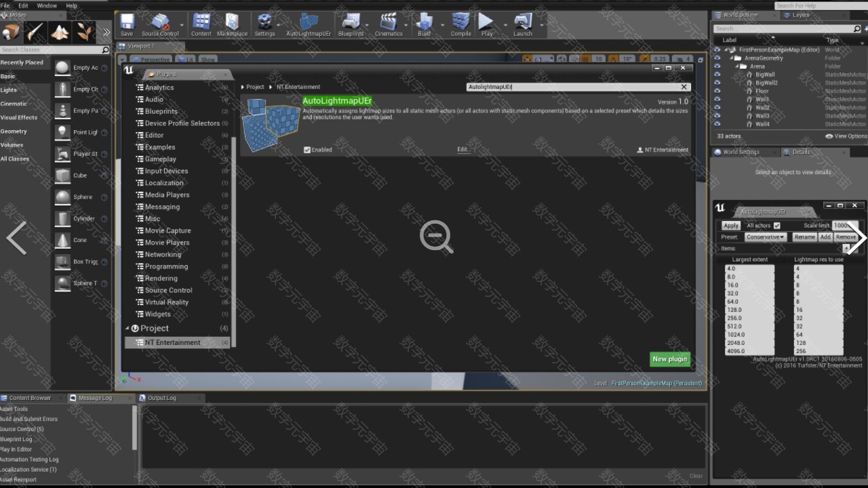This screenshot has height=488, width=868.
Task: Click the Sphere Trigger actor icon
Action: pos(62,283)
